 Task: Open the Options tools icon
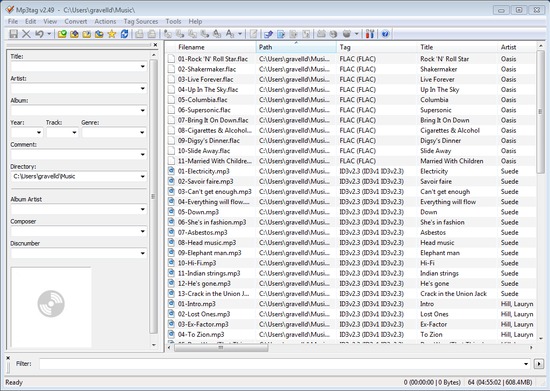click(x=370, y=34)
